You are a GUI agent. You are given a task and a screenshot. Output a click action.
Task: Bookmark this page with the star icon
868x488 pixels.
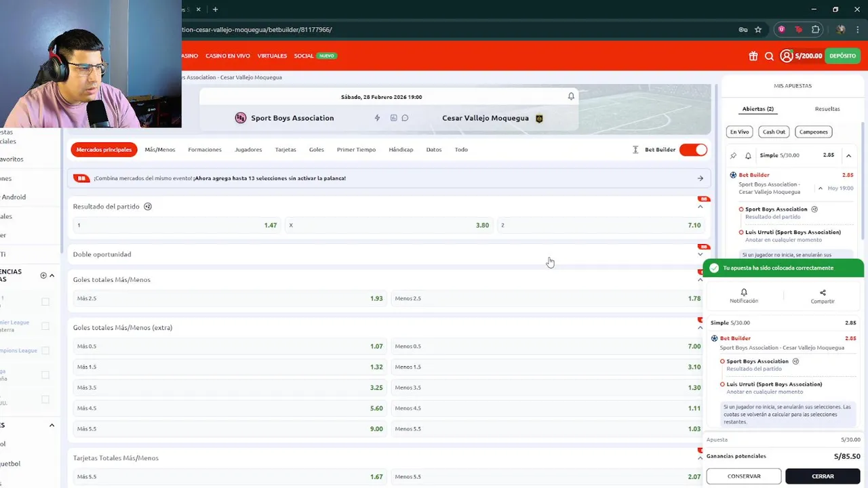(x=758, y=30)
